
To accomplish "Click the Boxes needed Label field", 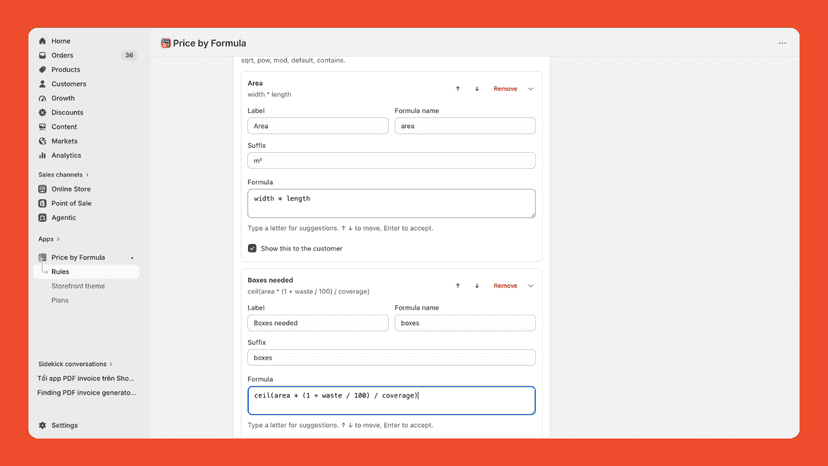I will (x=318, y=323).
